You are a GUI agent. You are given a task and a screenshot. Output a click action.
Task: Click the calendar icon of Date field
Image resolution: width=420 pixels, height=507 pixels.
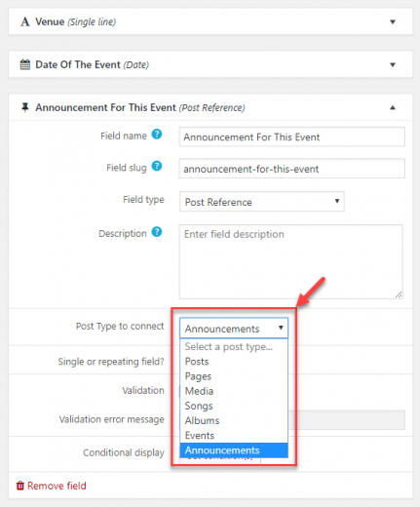[x=25, y=64]
